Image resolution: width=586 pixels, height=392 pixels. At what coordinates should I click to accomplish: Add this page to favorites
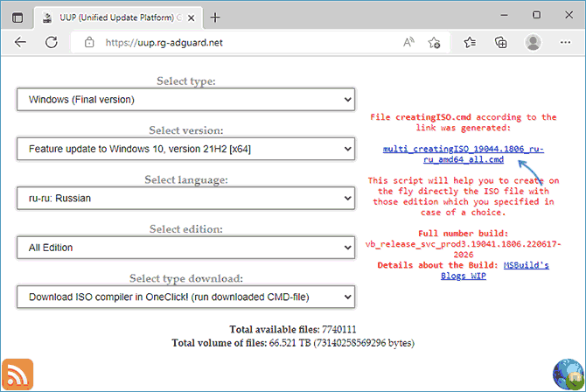pyautogui.click(x=434, y=43)
